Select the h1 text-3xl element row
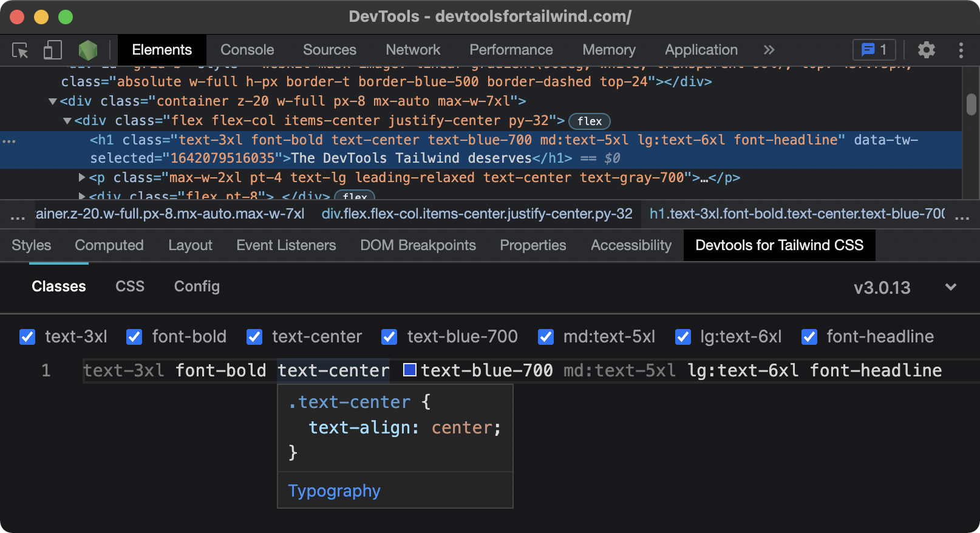 [481, 149]
